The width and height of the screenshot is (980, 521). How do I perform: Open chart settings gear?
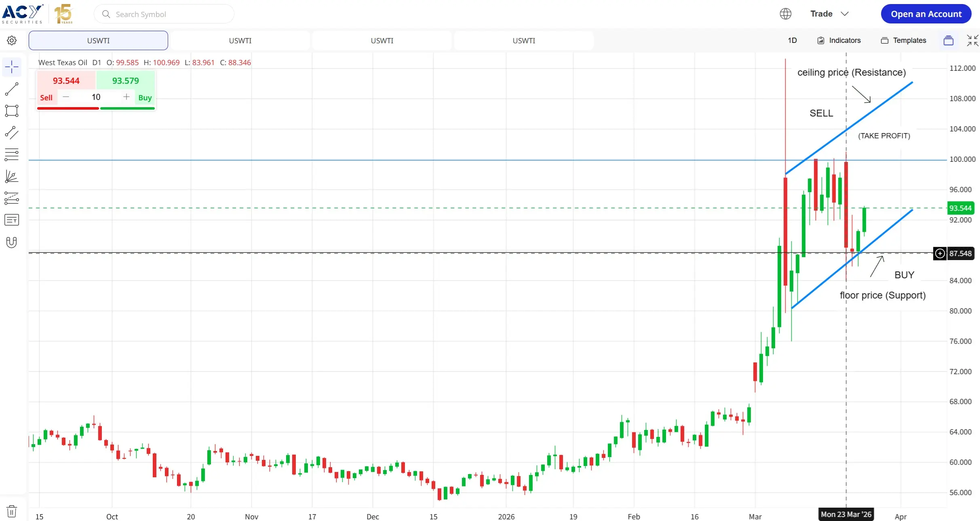[12, 40]
